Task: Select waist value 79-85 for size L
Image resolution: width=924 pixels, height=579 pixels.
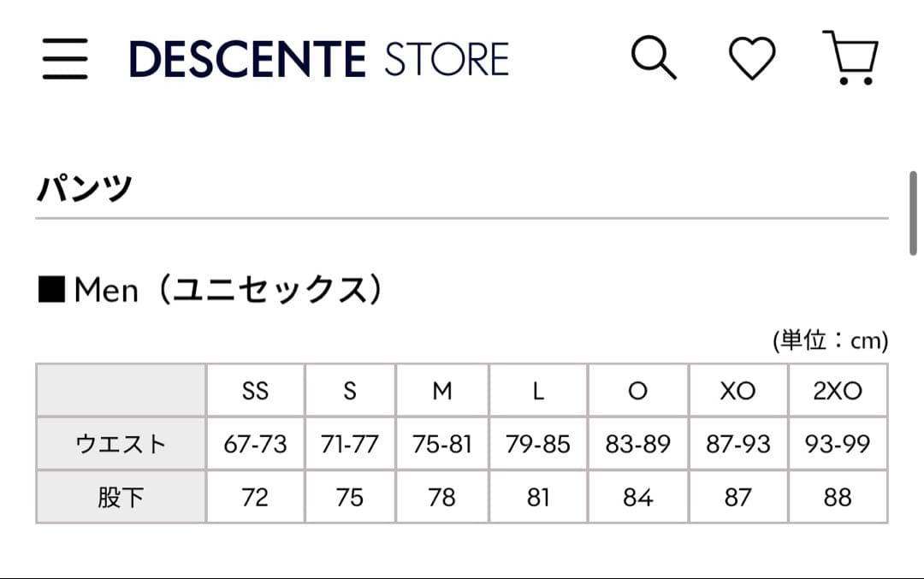Action: coord(537,443)
